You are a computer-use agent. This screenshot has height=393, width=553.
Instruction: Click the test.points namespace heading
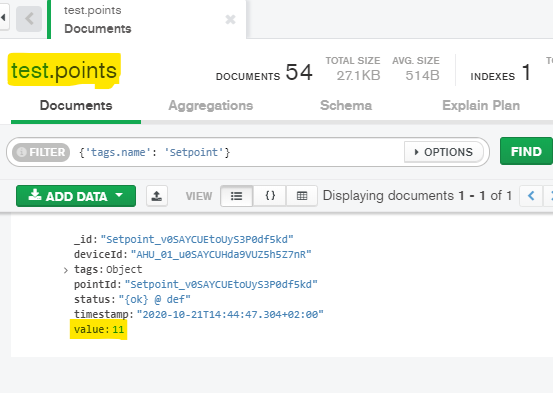64,70
